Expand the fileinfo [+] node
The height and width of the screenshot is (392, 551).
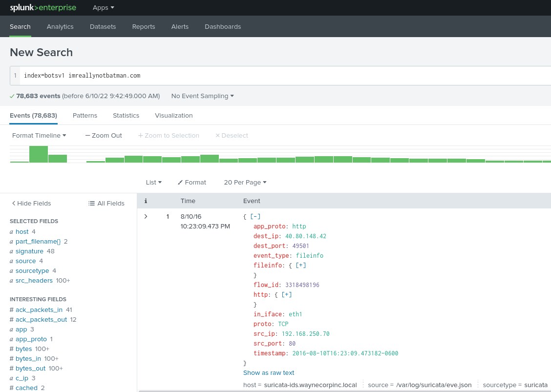(301, 265)
